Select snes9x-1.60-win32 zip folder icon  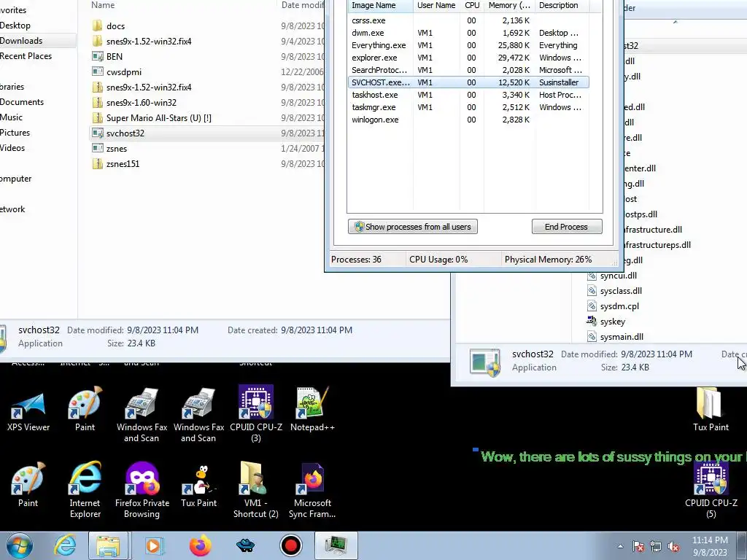click(97, 102)
